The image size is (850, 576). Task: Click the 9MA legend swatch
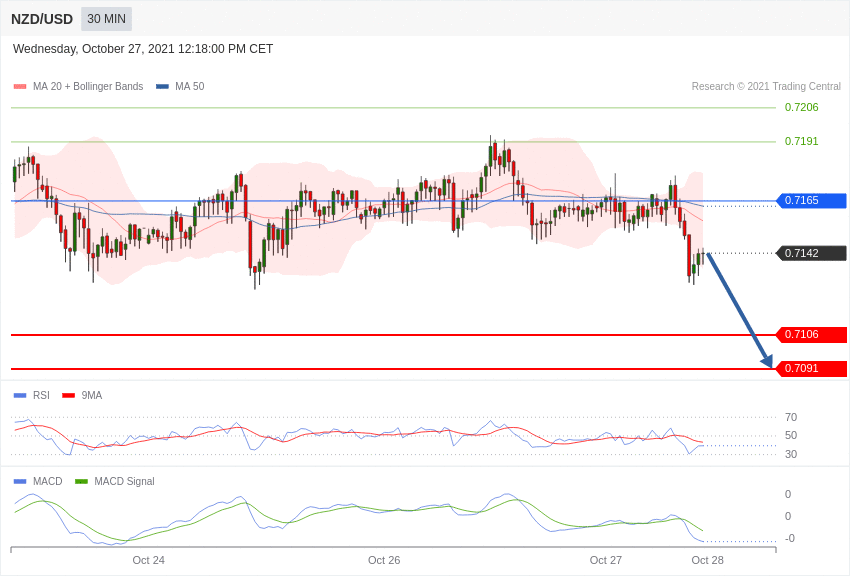pos(68,396)
